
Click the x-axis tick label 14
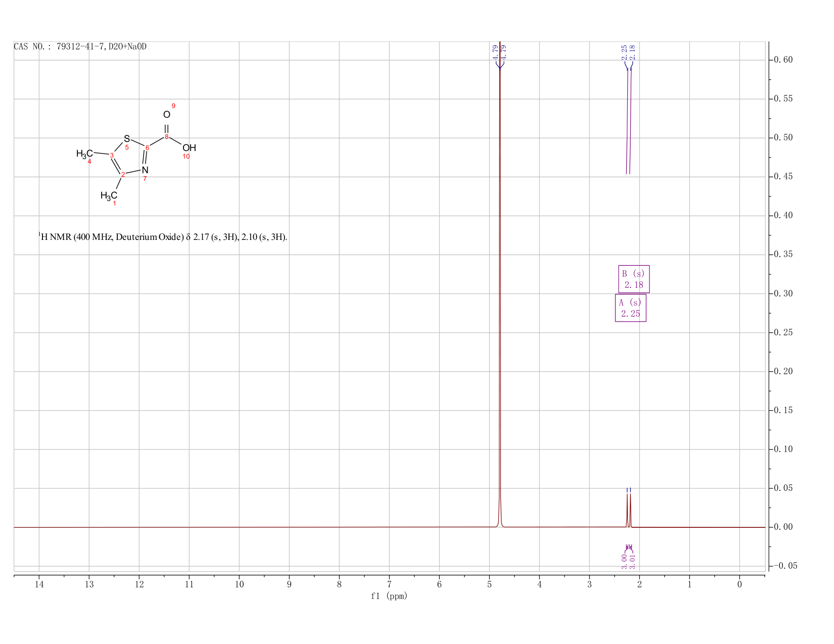(x=39, y=585)
